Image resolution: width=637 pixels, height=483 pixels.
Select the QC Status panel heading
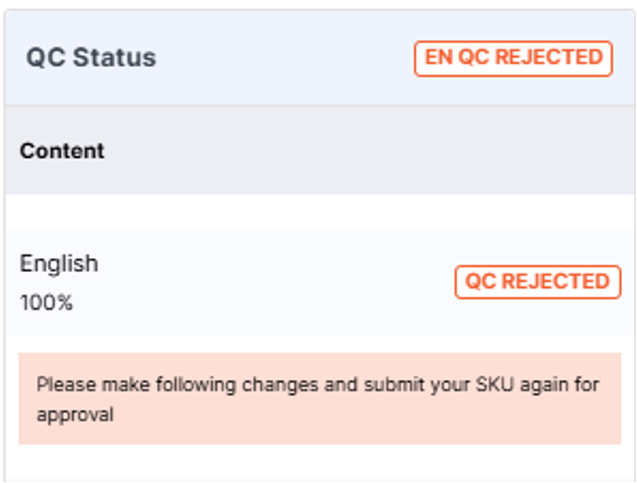[x=91, y=57]
